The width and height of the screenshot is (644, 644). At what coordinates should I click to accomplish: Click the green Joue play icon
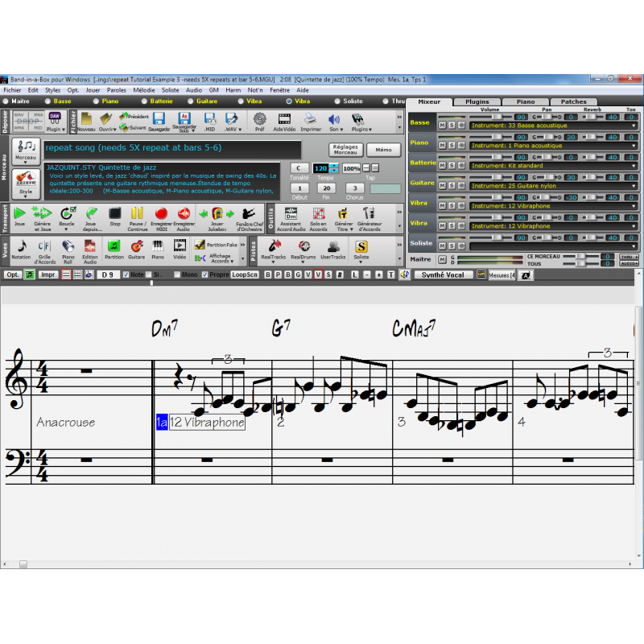pyautogui.click(x=19, y=213)
